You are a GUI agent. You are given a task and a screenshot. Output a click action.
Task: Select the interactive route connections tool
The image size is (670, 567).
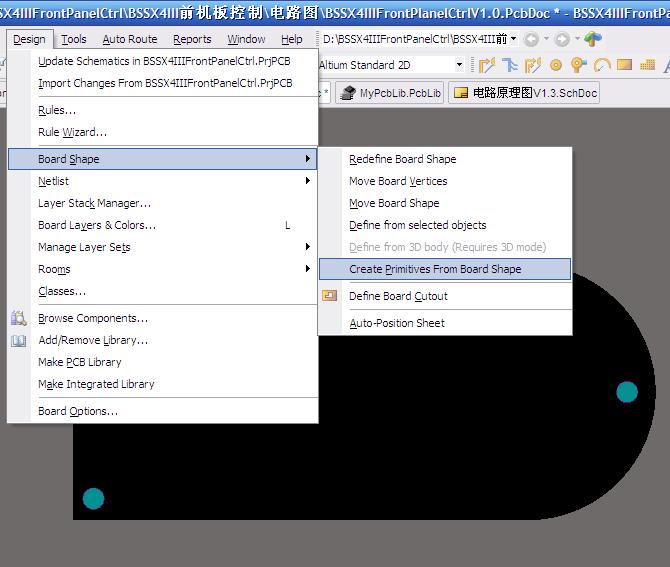pos(487,65)
